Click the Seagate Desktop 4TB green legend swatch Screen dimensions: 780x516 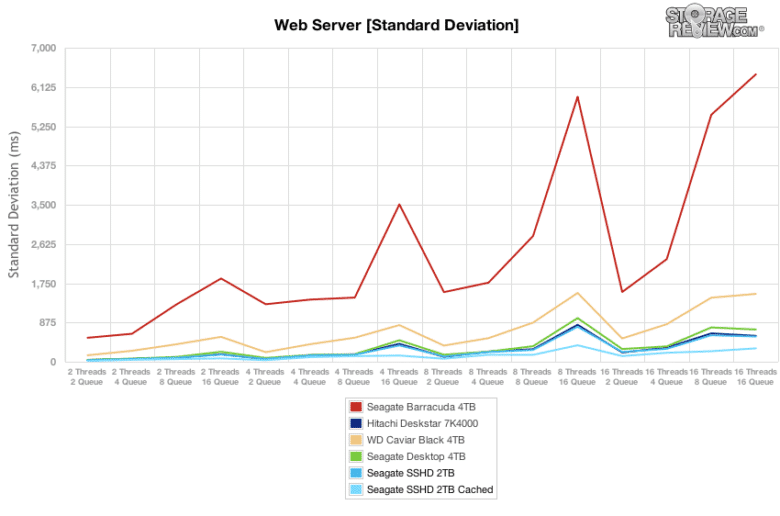pos(356,456)
